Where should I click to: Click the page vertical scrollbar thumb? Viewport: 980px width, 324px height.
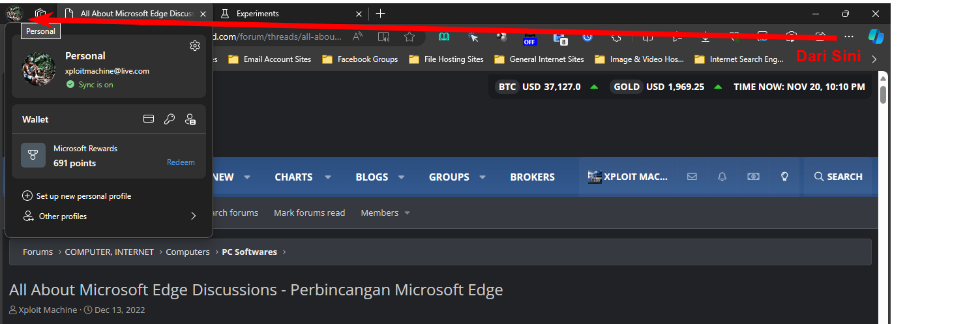coord(883,95)
